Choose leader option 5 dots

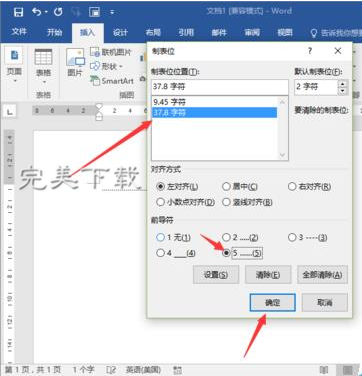coord(226,253)
